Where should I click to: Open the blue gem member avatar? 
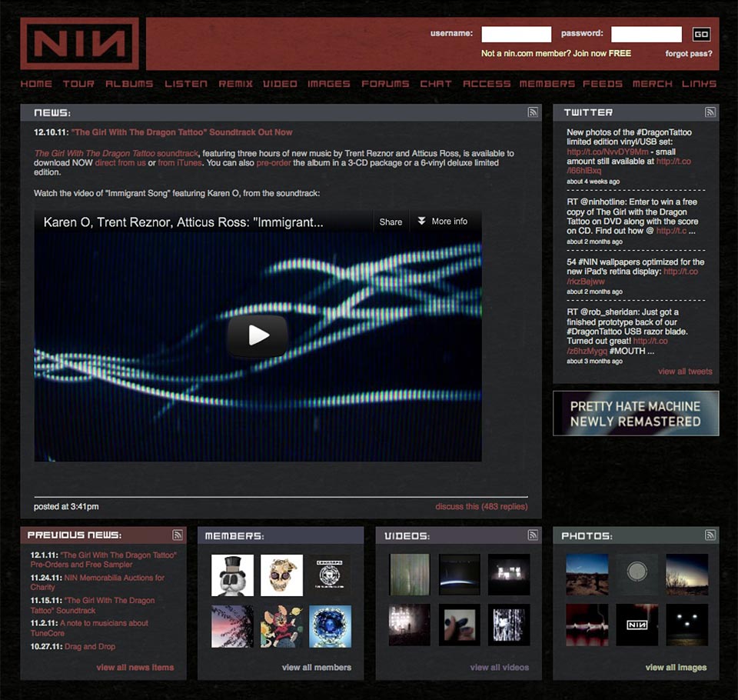[330, 626]
